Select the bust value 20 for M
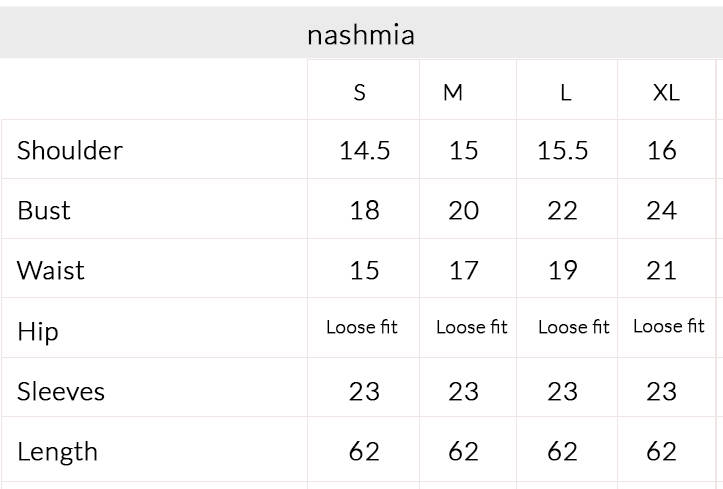Screen dimensions: 723x489 coord(463,211)
